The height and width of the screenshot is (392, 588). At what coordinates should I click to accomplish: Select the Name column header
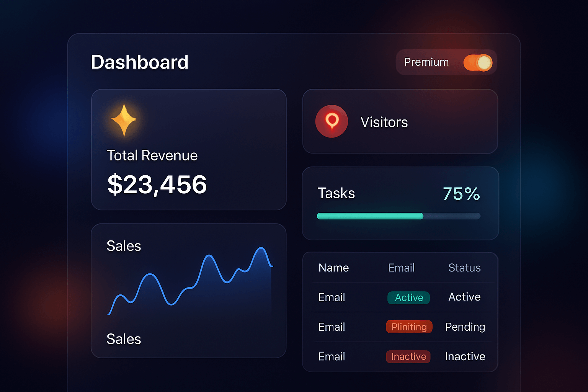(333, 268)
